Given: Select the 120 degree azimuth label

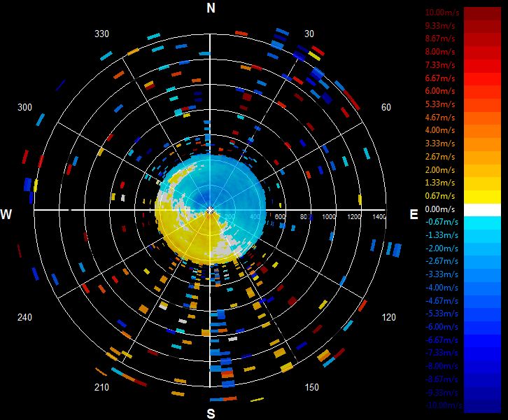Looking at the screenshot, I should tap(389, 317).
